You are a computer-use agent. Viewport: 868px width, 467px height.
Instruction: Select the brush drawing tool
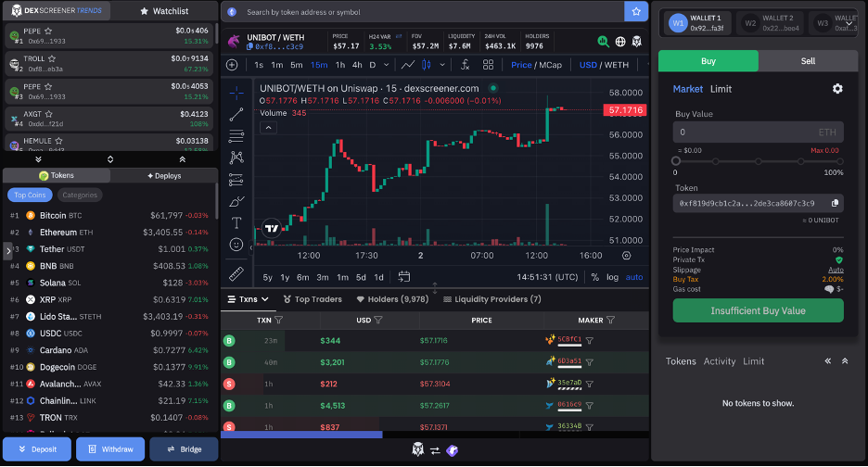pos(236,201)
